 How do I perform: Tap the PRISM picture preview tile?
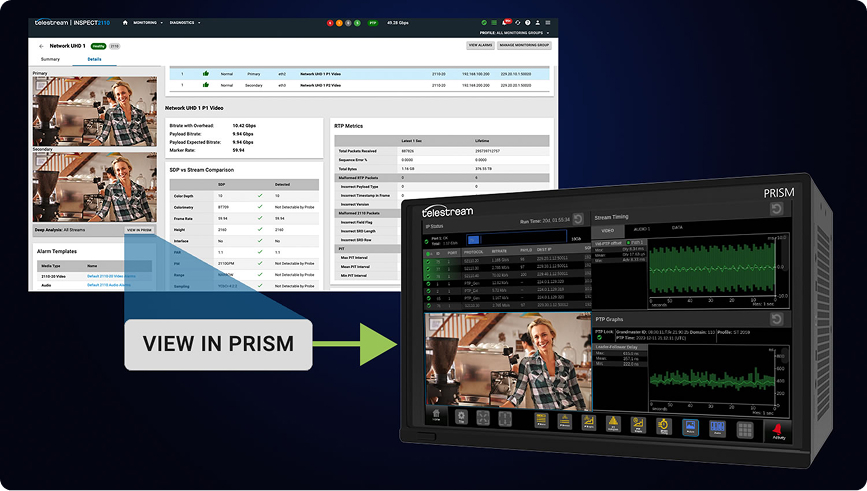(x=508, y=361)
